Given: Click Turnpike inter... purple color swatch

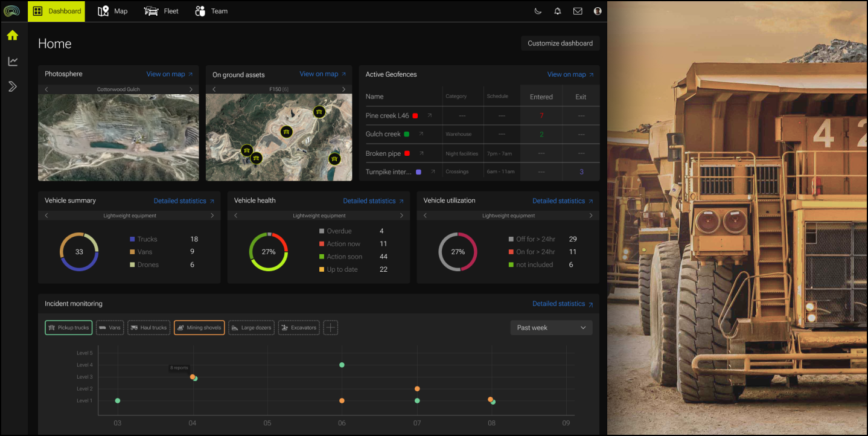Looking at the screenshot, I should [418, 172].
